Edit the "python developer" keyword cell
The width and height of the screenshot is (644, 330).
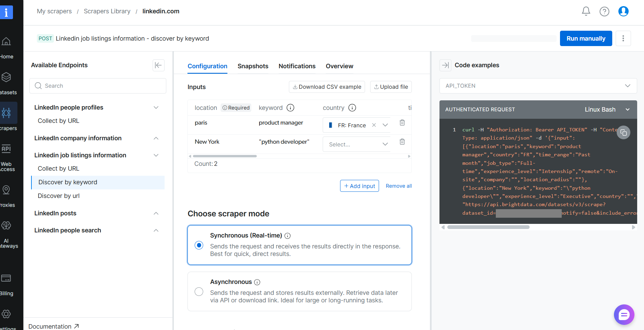point(284,142)
